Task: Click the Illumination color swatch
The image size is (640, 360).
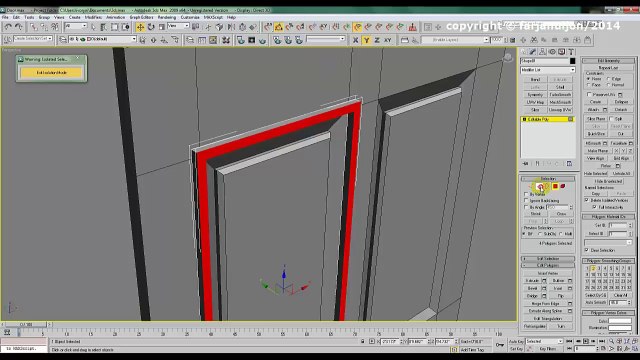Action: click(x=620, y=328)
